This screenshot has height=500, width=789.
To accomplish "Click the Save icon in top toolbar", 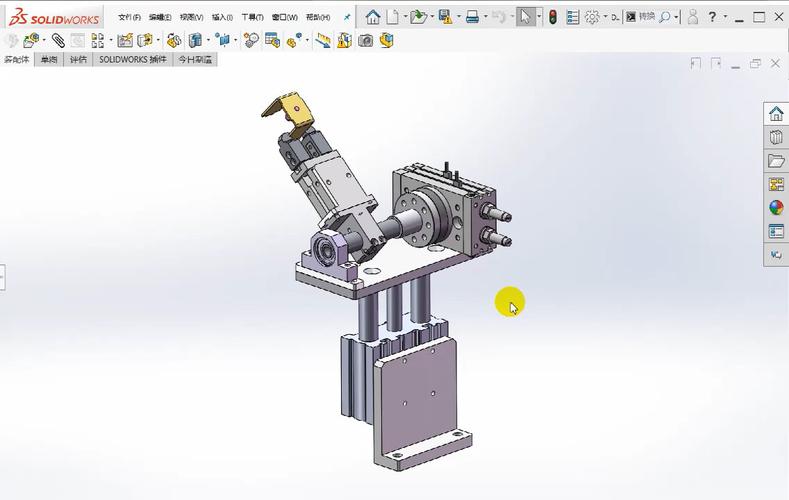I will [445, 17].
